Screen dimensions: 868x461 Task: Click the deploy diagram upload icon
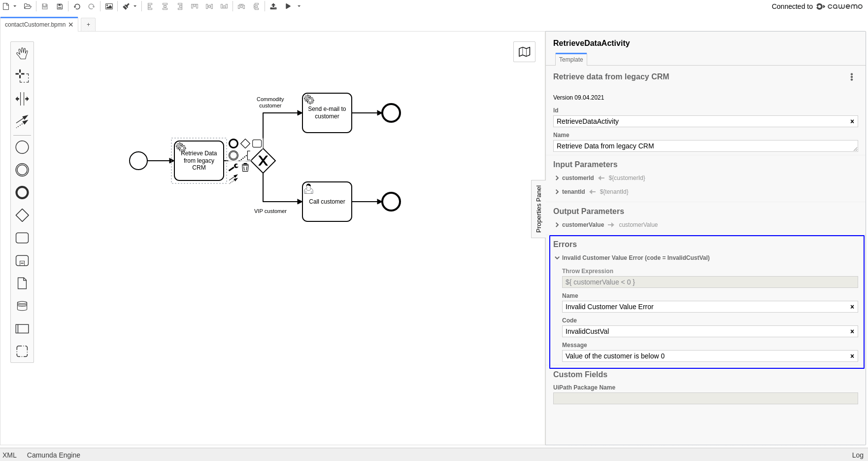(273, 6)
